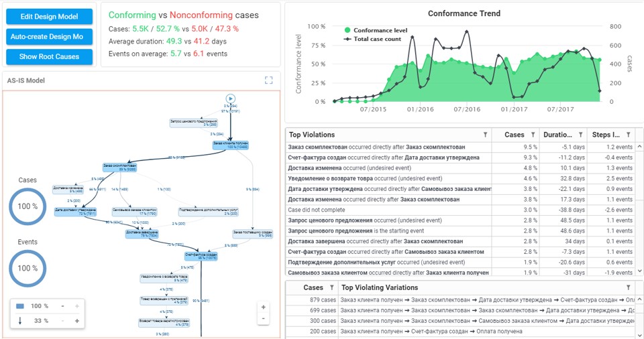The height and width of the screenshot is (339, 644).
Task: Click the Nonconforming label in summary
Action: pos(201,15)
